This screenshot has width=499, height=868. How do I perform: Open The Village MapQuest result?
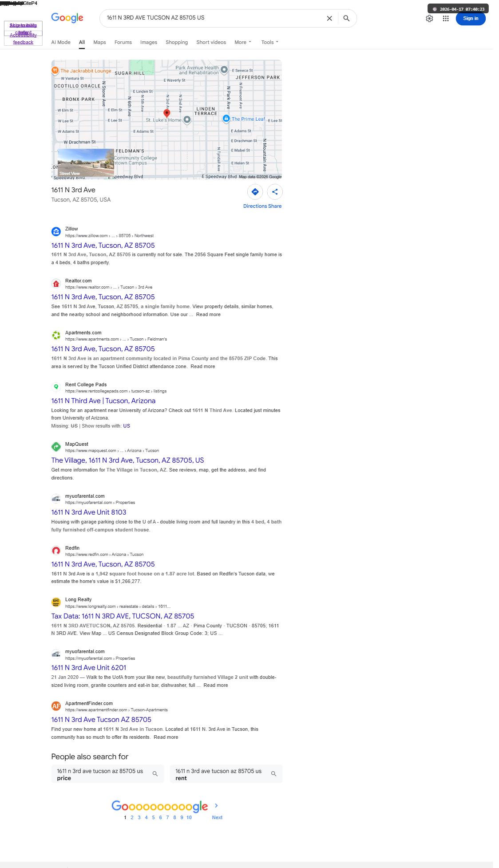click(127, 460)
